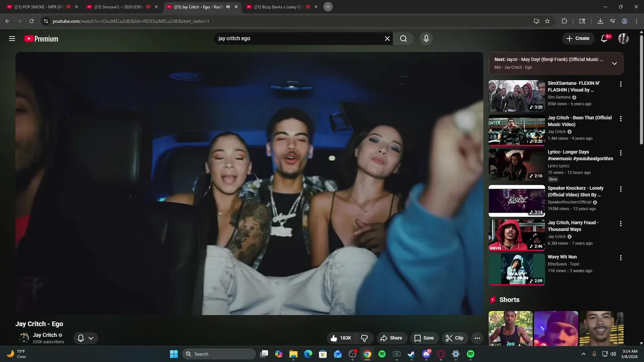
Task: Share the Jay Critch Ego video
Action: tap(391, 338)
